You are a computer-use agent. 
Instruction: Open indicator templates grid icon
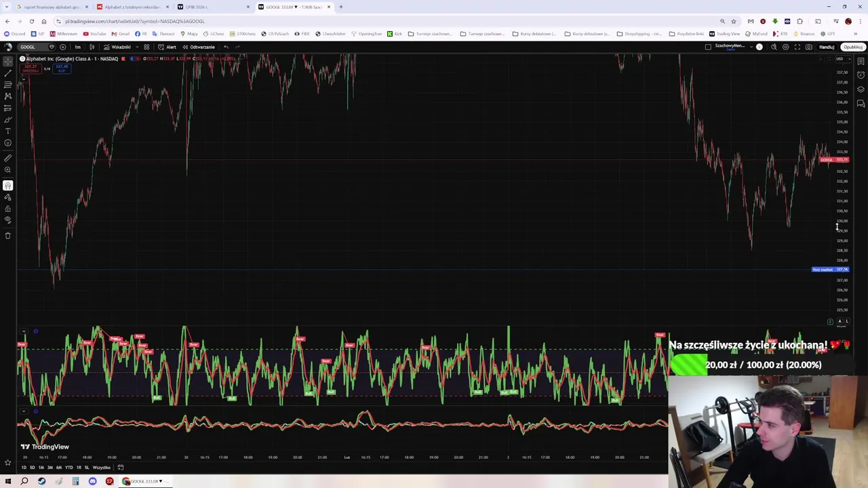pos(146,47)
